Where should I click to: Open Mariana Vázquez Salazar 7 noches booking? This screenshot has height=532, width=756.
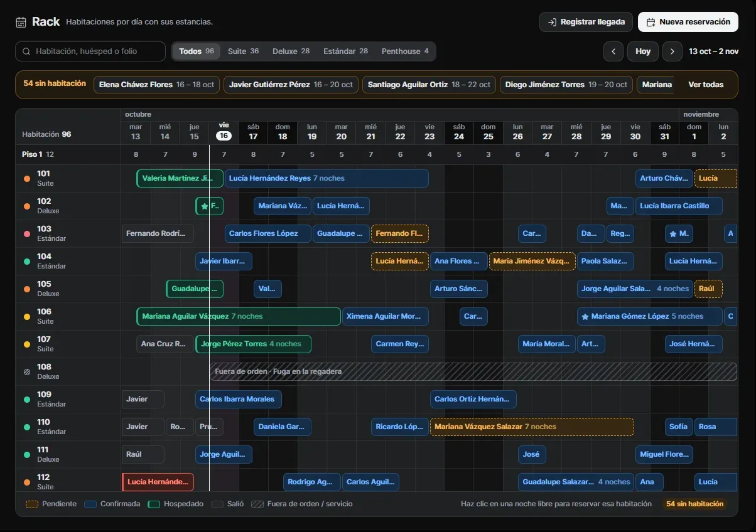[x=532, y=427]
